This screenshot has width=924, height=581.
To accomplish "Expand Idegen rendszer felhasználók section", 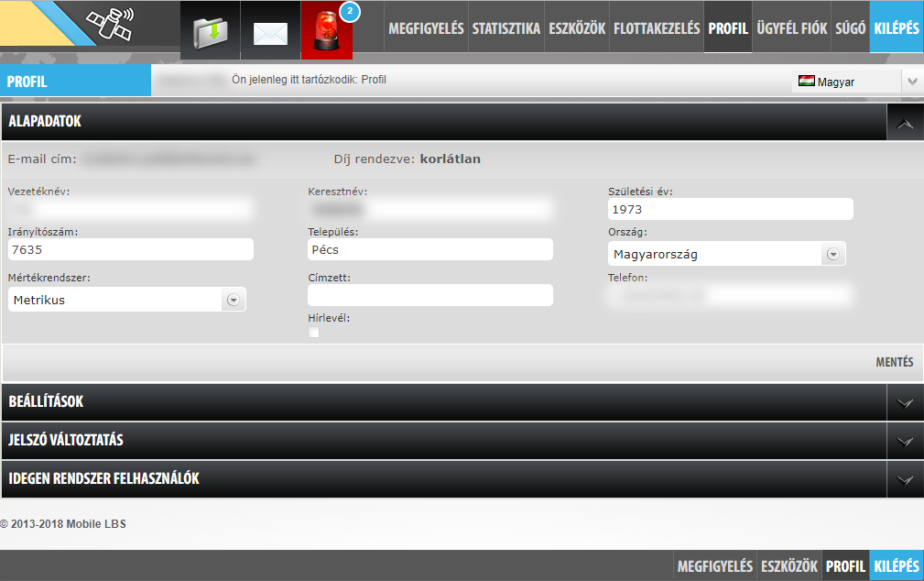I will 905,479.
